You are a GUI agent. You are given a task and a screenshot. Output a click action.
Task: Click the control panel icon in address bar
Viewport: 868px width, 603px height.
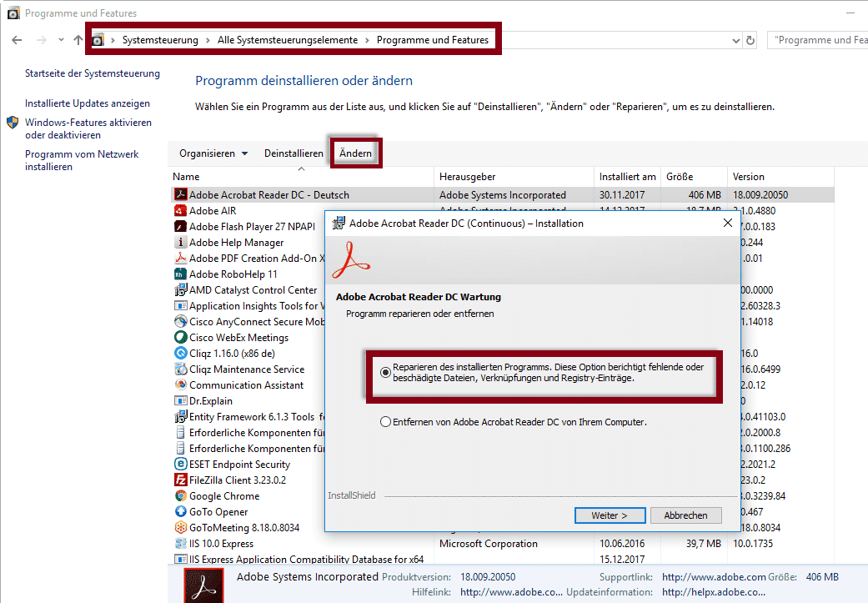(98, 40)
